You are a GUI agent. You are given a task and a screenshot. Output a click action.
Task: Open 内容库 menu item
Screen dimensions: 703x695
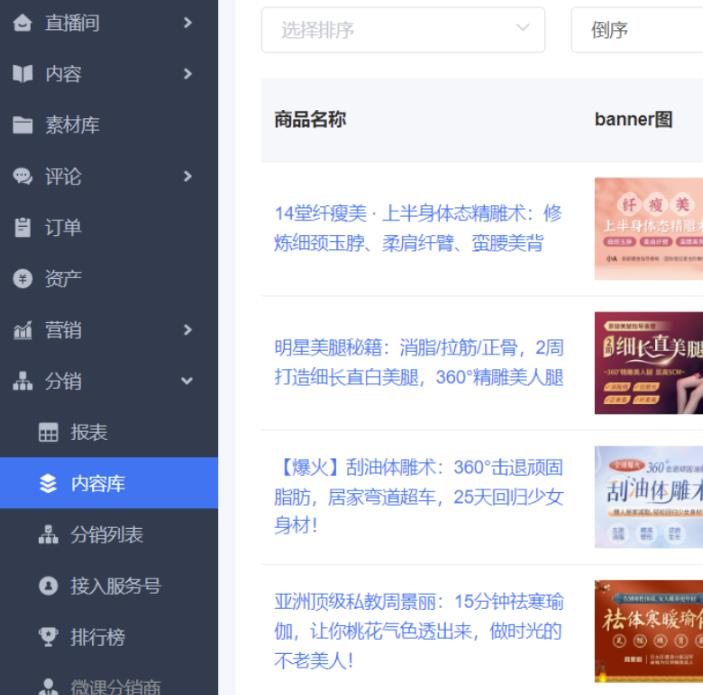(x=97, y=484)
